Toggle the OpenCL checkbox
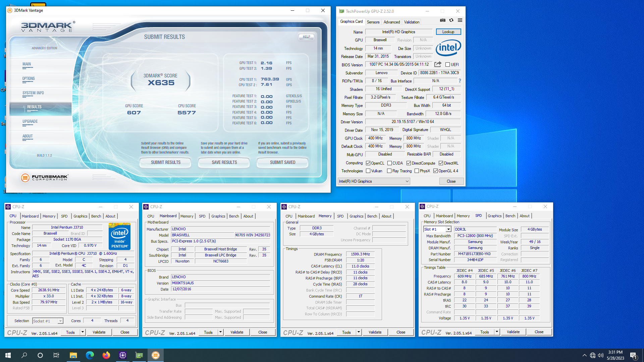The image size is (644, 362). (x=368, y=163)
